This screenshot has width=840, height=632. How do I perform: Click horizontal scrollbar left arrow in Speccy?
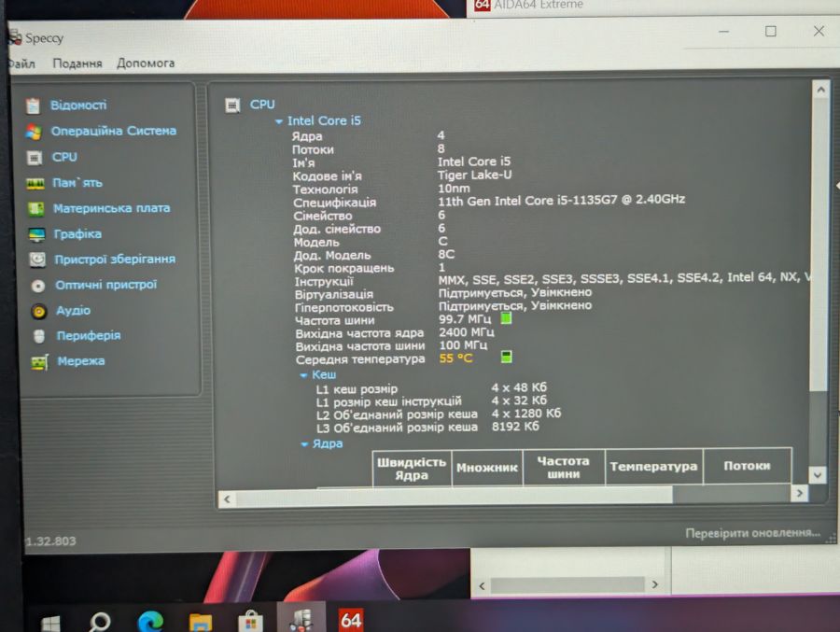(227, 499)
